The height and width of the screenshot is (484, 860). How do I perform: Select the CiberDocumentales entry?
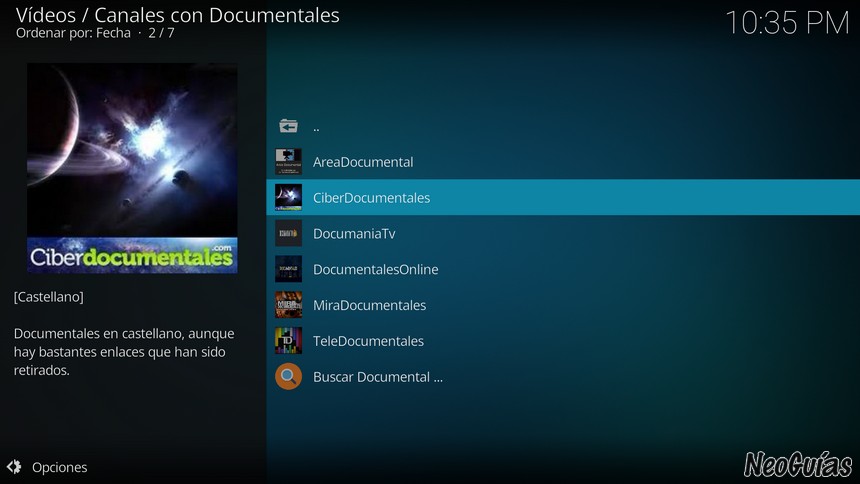[x=563, y=198]
